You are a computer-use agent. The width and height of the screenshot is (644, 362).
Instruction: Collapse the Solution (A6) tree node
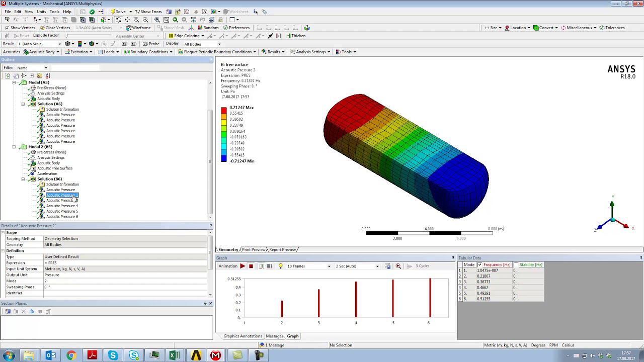point(23,104)
